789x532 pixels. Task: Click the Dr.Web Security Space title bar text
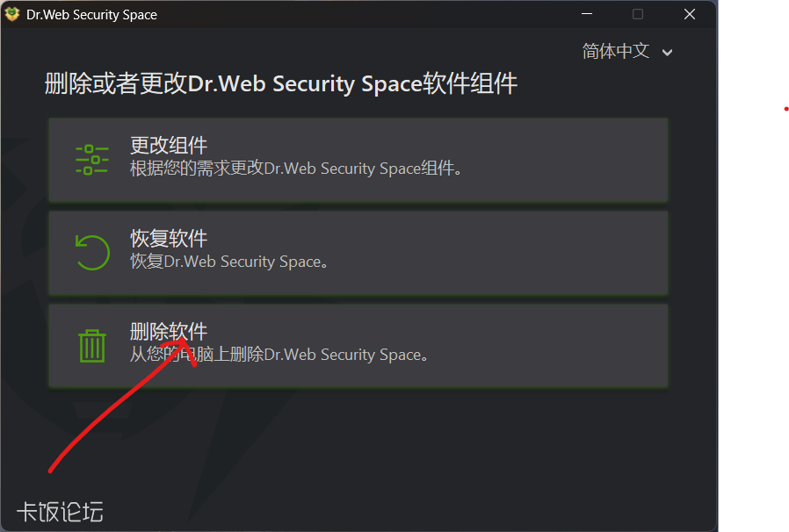coord(92,15)
